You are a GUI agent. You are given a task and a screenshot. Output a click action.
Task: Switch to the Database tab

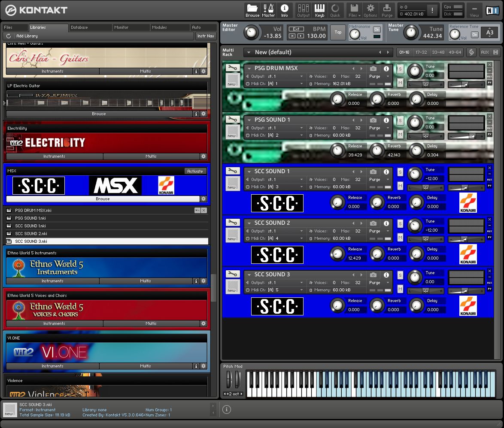(x=90, y=28)
